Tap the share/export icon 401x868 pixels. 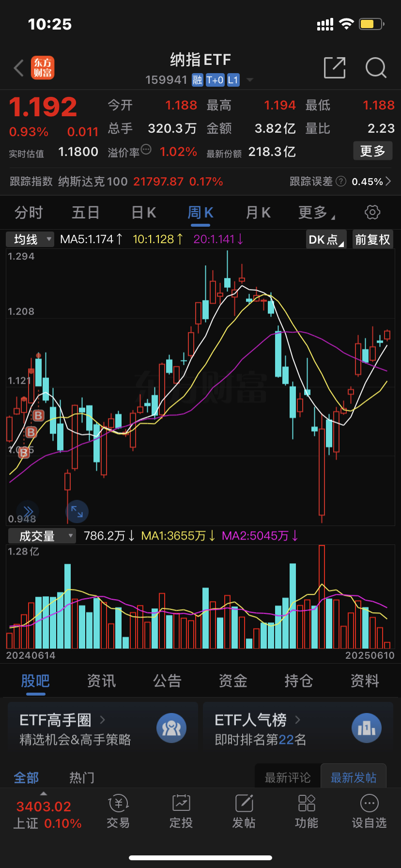click(x=335, y=67)
